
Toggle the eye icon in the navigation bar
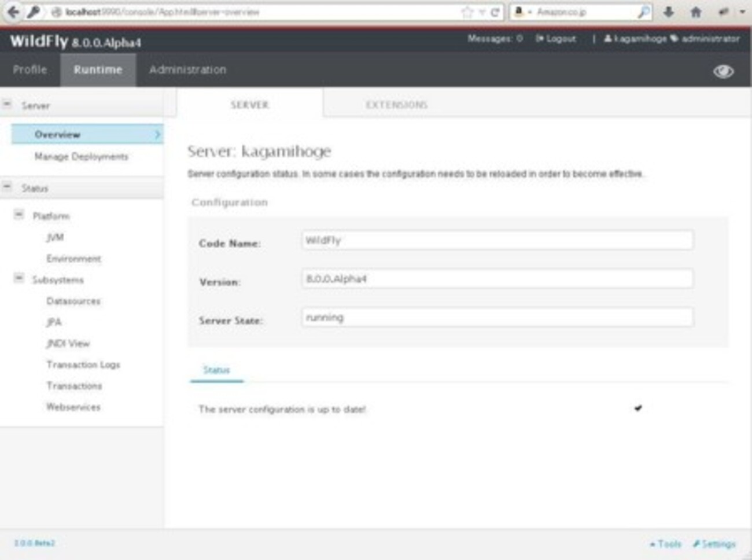tap(723, 71)
